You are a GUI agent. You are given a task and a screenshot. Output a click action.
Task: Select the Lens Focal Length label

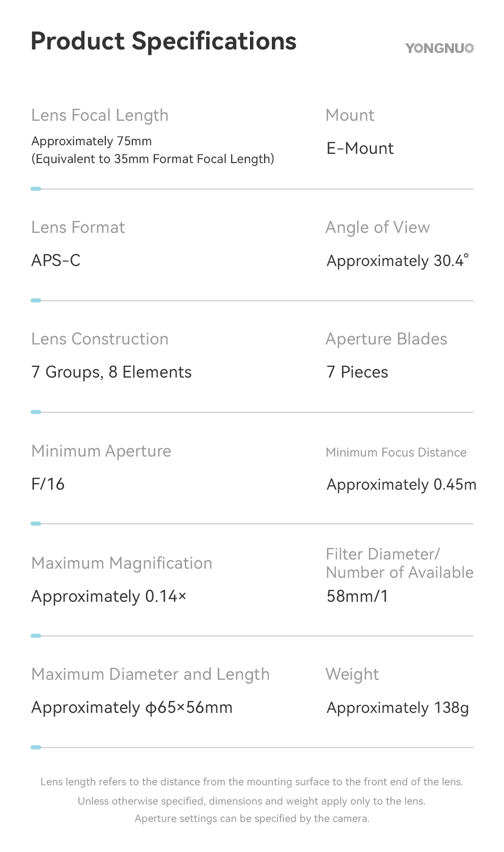(100, 116)
